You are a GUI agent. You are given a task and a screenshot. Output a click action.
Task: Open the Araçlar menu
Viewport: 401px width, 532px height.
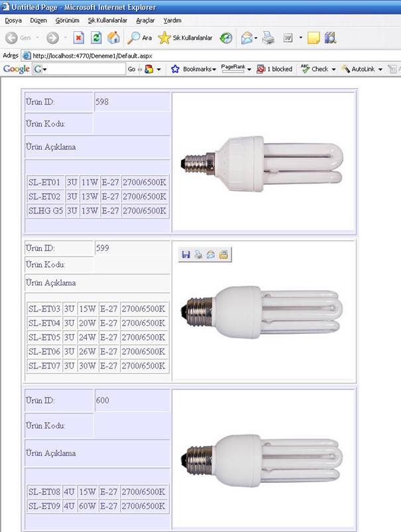145,21
